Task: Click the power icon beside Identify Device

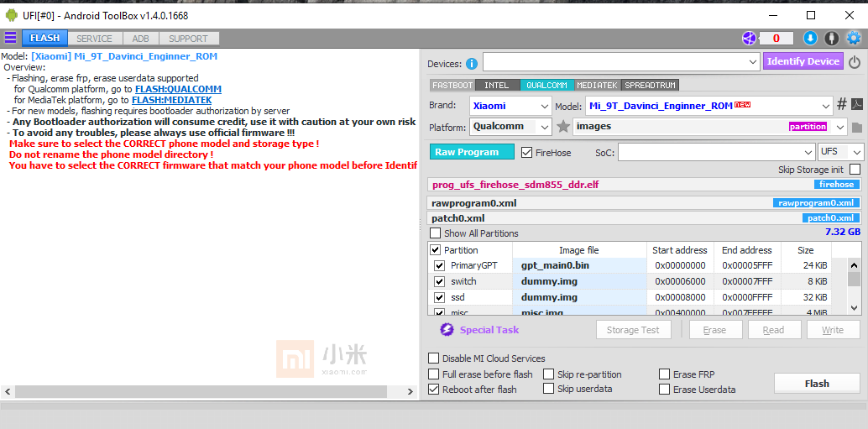Action: tap(855, 62)
